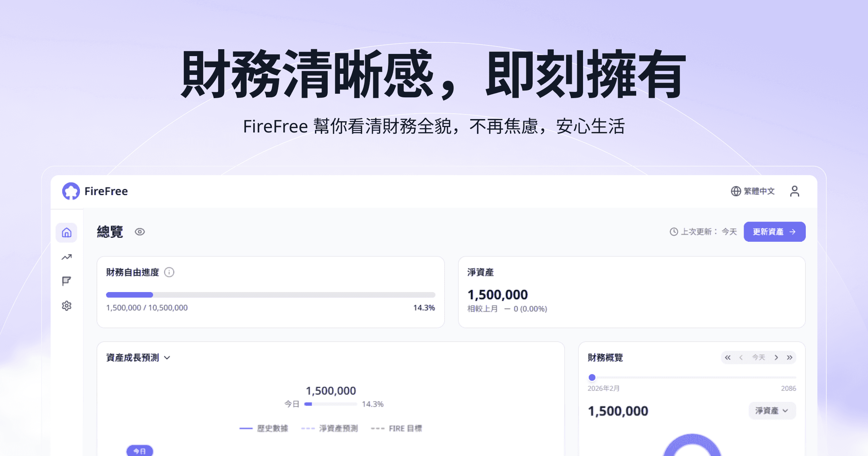Click the FireFree brand name text
The width and height of the screenshot is (868, 456).
coord(106,191)
